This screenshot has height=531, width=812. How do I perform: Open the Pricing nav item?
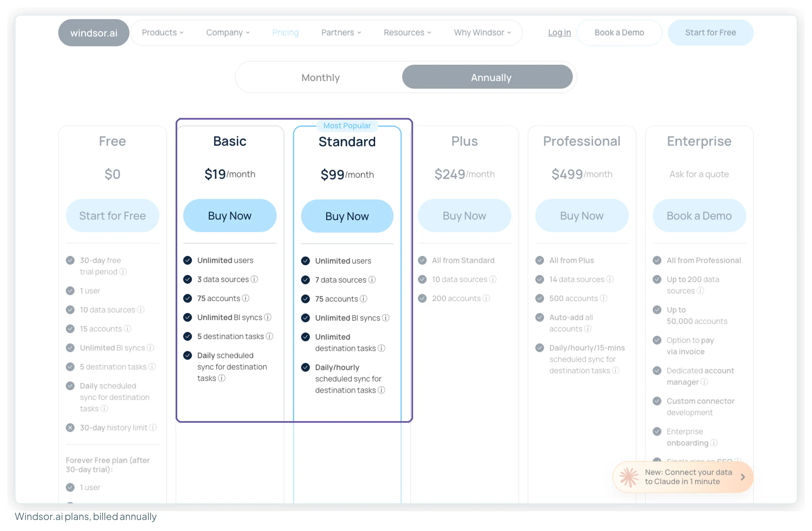point(285,32)
